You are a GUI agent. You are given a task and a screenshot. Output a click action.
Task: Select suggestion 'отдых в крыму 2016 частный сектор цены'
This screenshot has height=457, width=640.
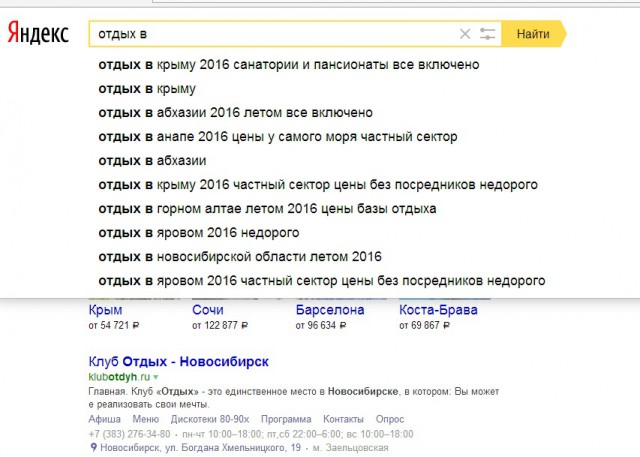coord(318,185)
